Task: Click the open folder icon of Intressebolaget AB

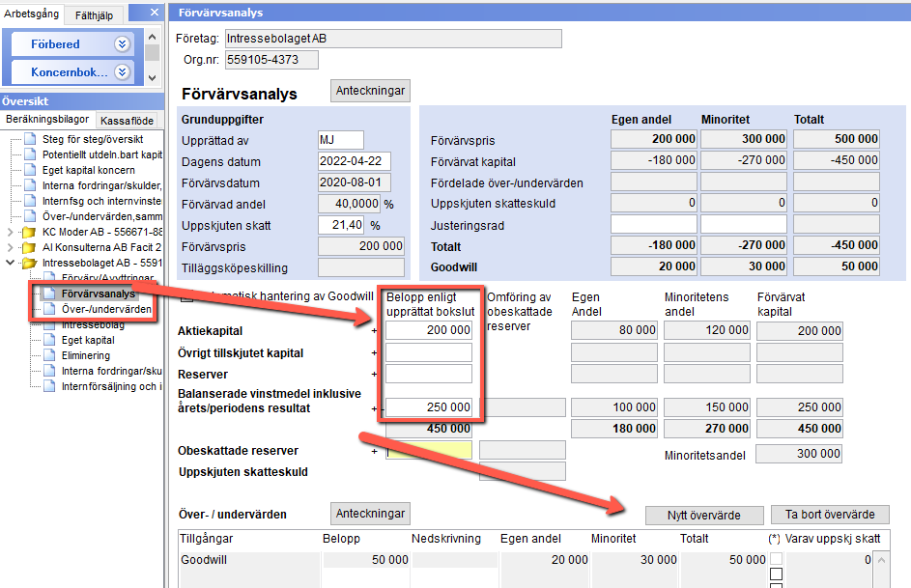Action: coord(29,263)
